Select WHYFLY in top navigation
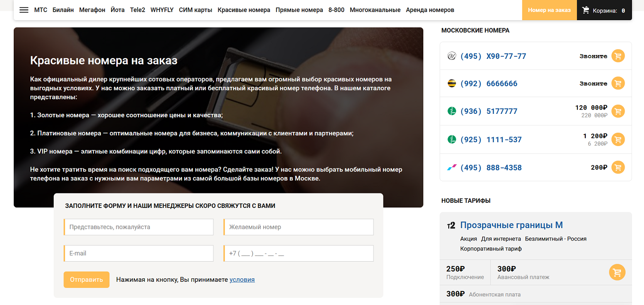 (162, 10)
